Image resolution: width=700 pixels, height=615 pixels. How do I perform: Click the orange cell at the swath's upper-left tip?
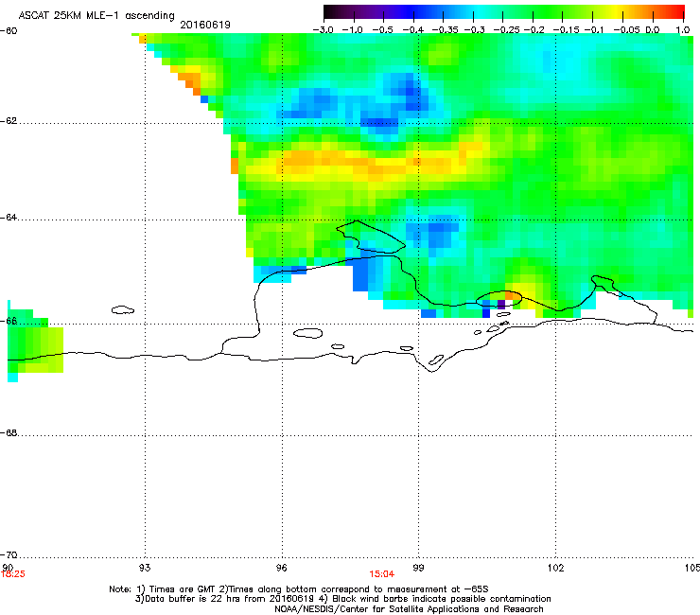click(x=143, y=40)
